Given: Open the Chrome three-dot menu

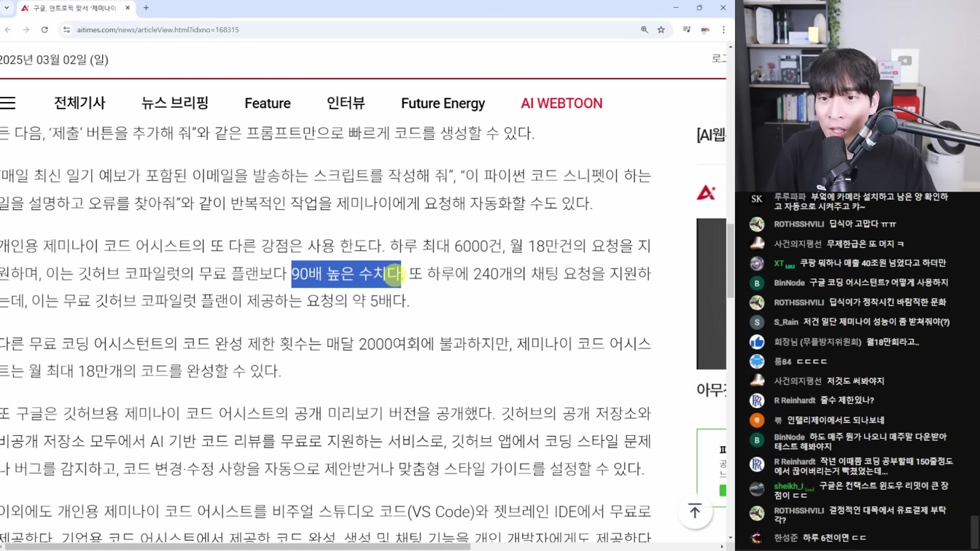Looking at the screenshot, I should coord(723,30).
